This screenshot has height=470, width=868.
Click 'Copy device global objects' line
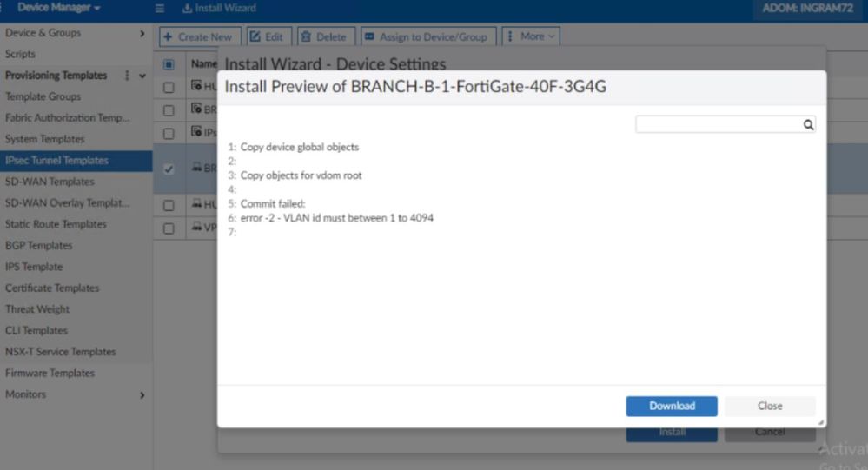coord(300,148)
